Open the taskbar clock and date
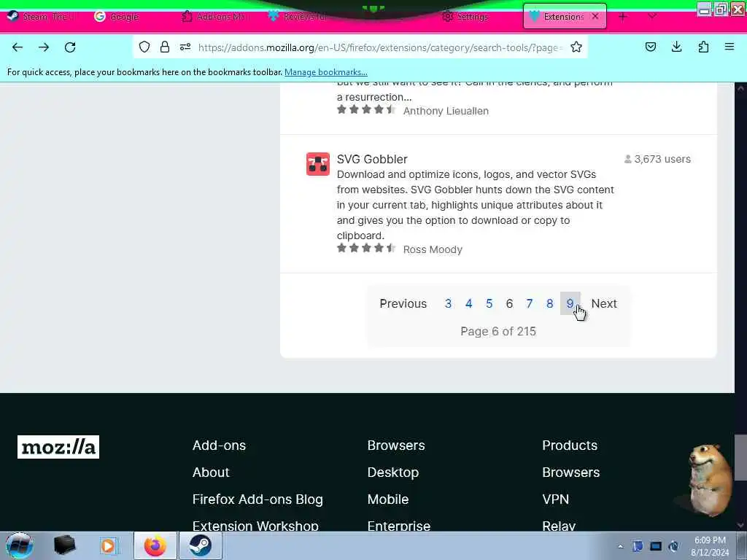The image size is (747, 560). point(710,546)
